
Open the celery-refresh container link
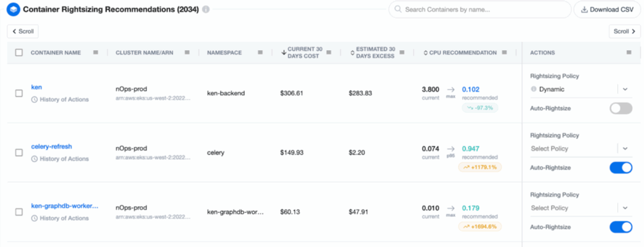(52, 146)
